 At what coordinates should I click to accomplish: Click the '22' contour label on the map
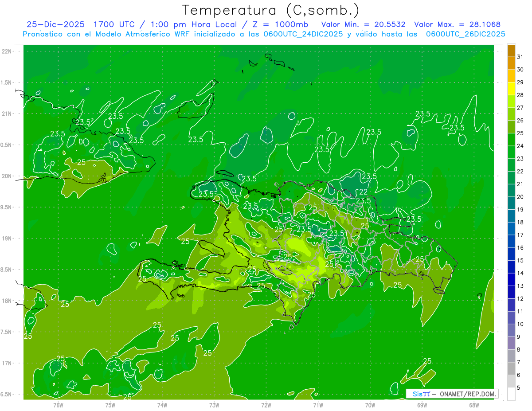click(363, 192)
